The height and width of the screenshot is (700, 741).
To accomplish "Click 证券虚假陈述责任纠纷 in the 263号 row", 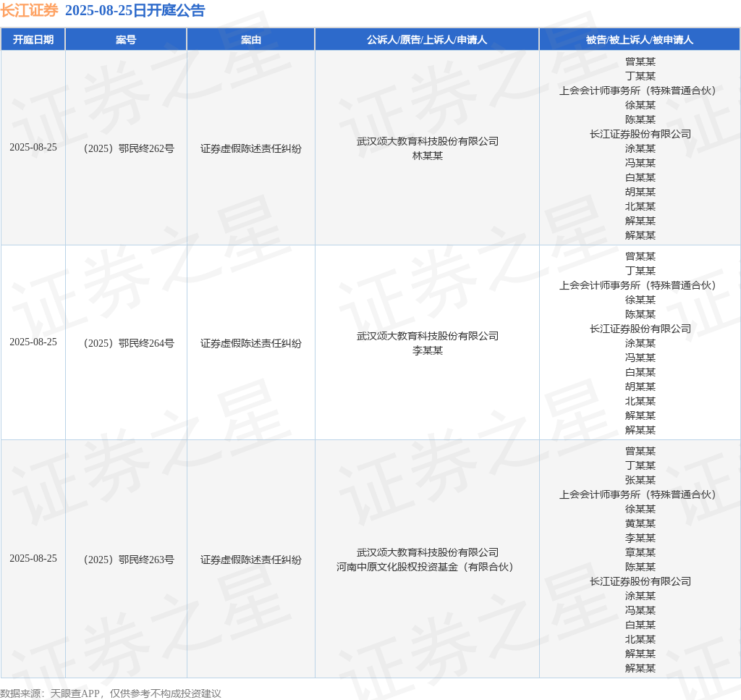I will click(x=251, y=560).
